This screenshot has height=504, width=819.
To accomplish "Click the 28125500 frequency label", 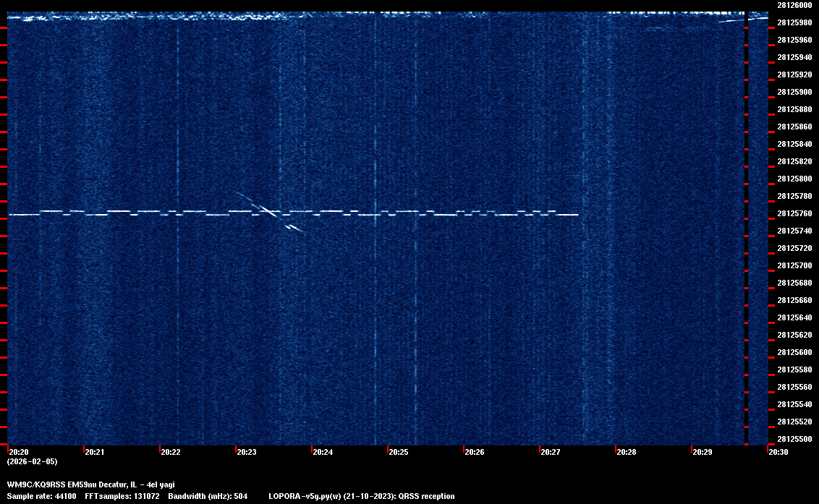I will 794,439.
